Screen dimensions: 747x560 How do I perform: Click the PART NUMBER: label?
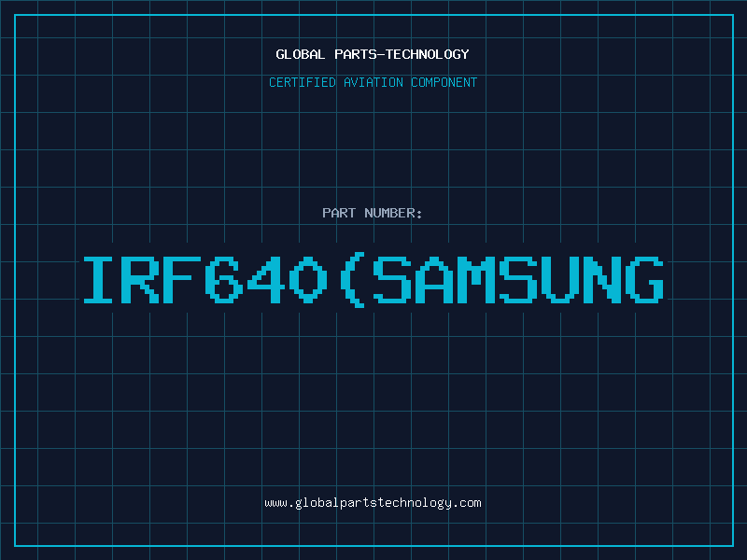point(373,213)
